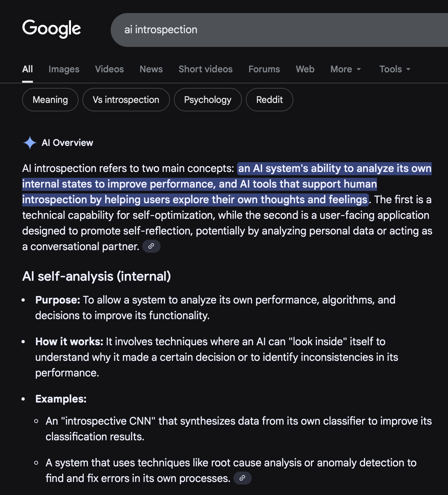This screenshot has width=448, height=495.
Task: Open the share link after the overview paragraph
Action: tap(151, 246)
